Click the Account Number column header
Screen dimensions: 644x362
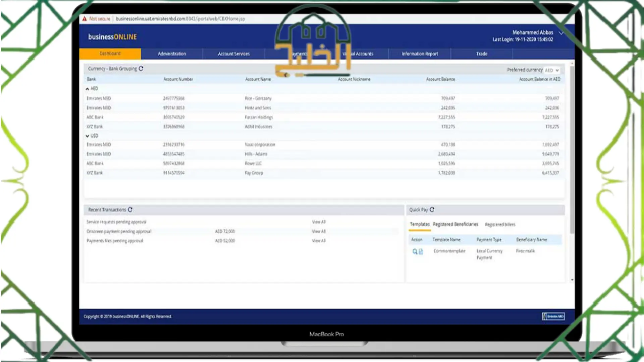[178, 79]
